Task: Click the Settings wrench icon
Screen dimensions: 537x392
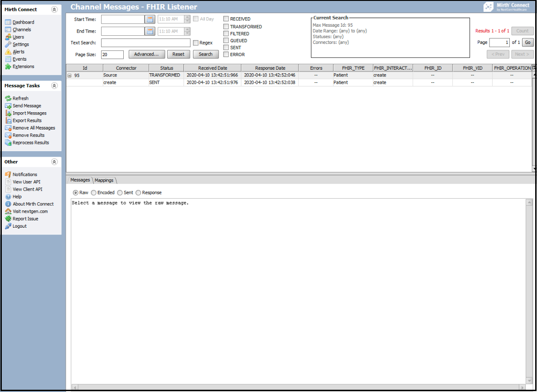Action: 8,44
